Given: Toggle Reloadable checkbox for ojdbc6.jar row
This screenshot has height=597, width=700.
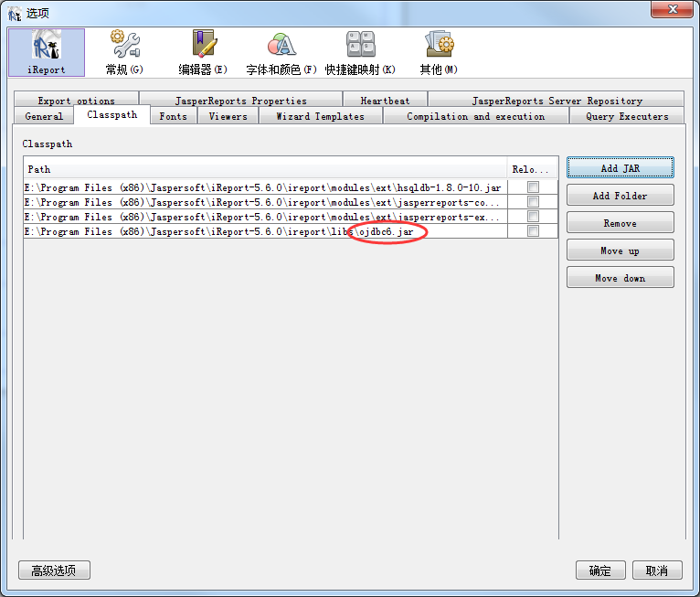Looking at the screenshot, I should (x=533, y=231).
